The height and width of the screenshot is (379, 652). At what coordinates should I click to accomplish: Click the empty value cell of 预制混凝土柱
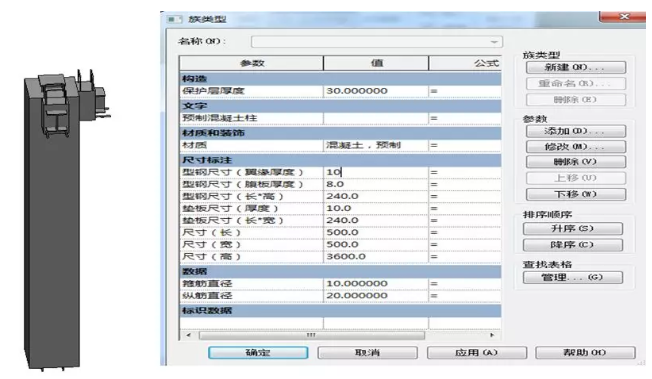pos(375,118)
